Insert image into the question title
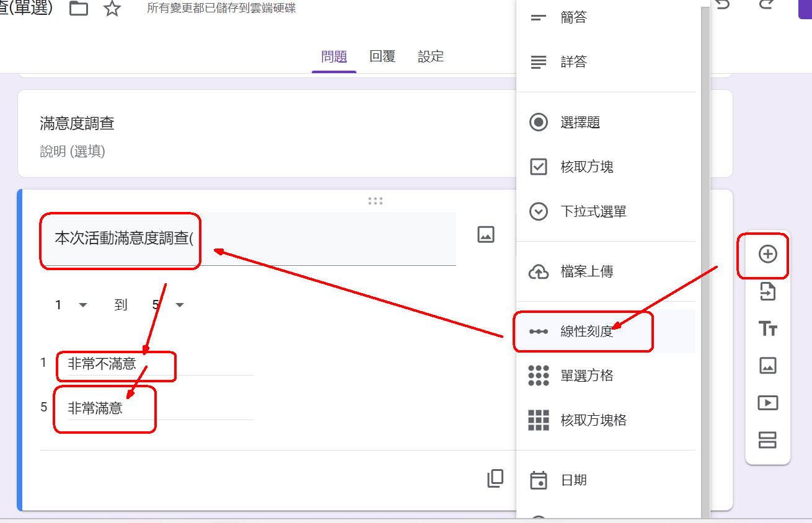 [x=485, y=234]
